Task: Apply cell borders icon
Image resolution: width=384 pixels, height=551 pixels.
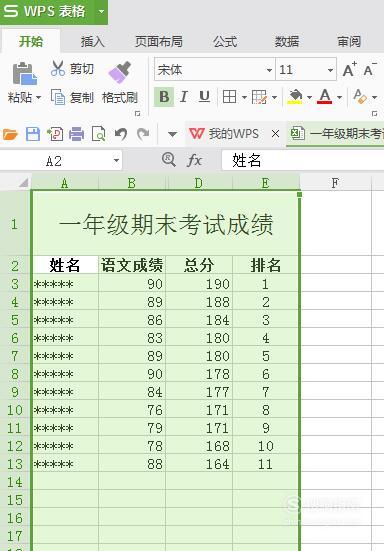Action: click(229, 97)
